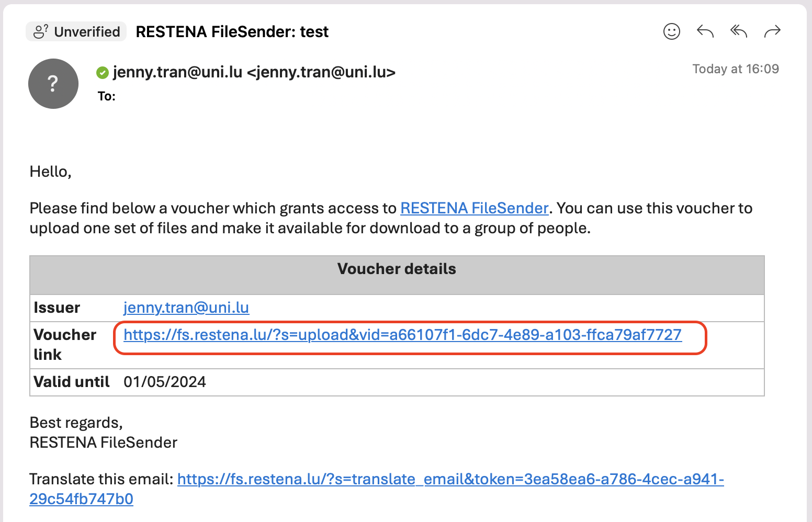The image size is (812, 522).
Task: Open the emoji reaction picker
Action: 671,32
